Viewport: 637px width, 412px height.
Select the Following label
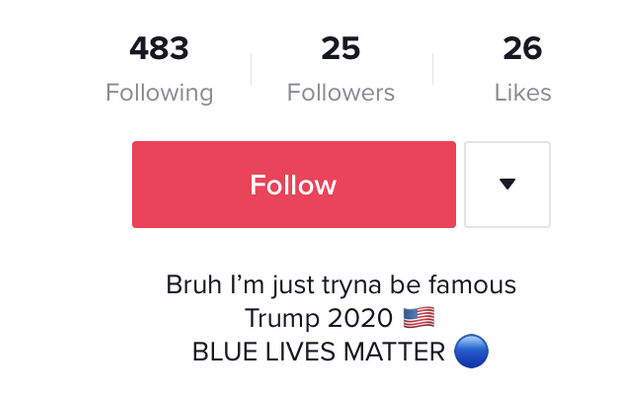[x=159, y=93]
